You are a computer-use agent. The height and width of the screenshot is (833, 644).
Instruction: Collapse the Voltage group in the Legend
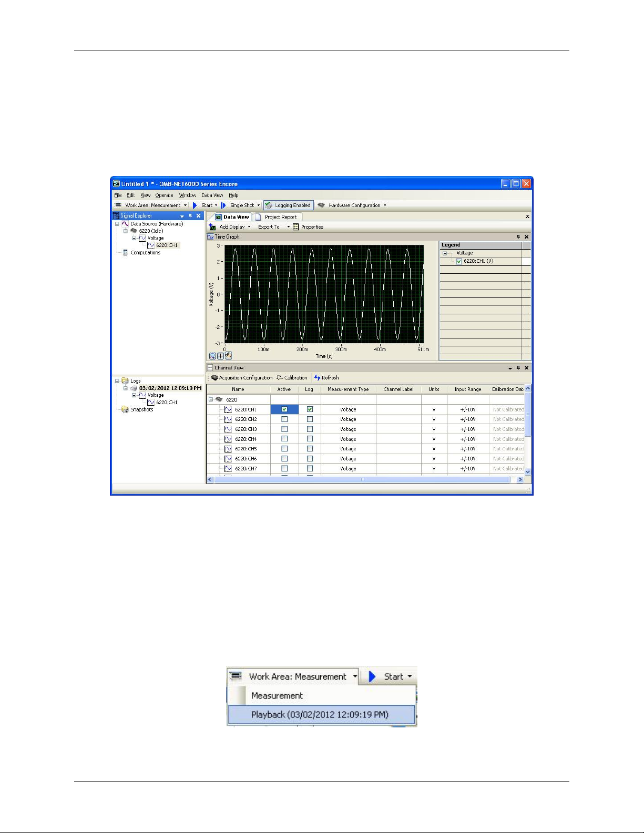[444, 253]
